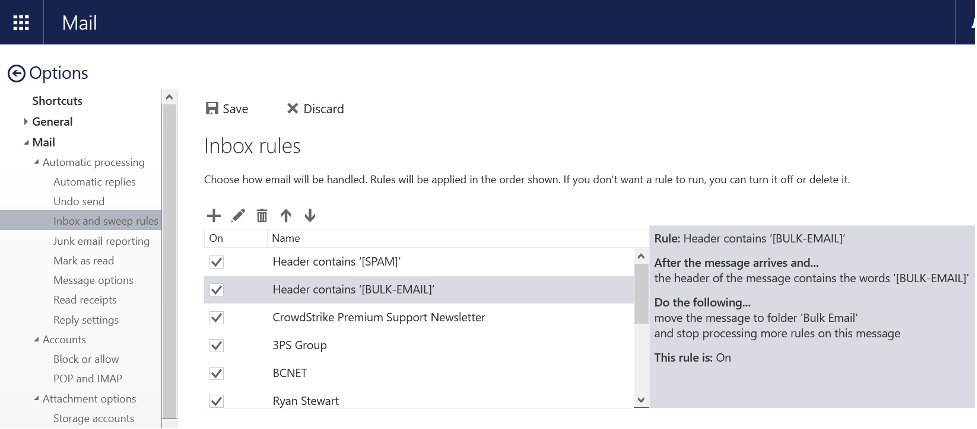Edit the selected rule with pencil
The width and height of the screenshot is (977, 429).
click(238, 215)
